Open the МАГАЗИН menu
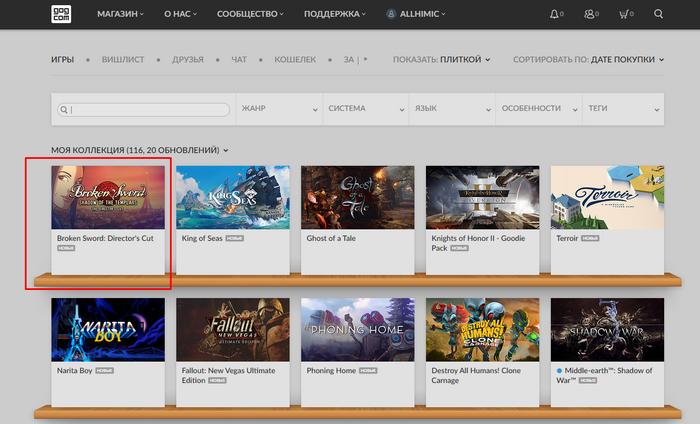Screen dimensions: 700x424 click(x=120, y=14)
